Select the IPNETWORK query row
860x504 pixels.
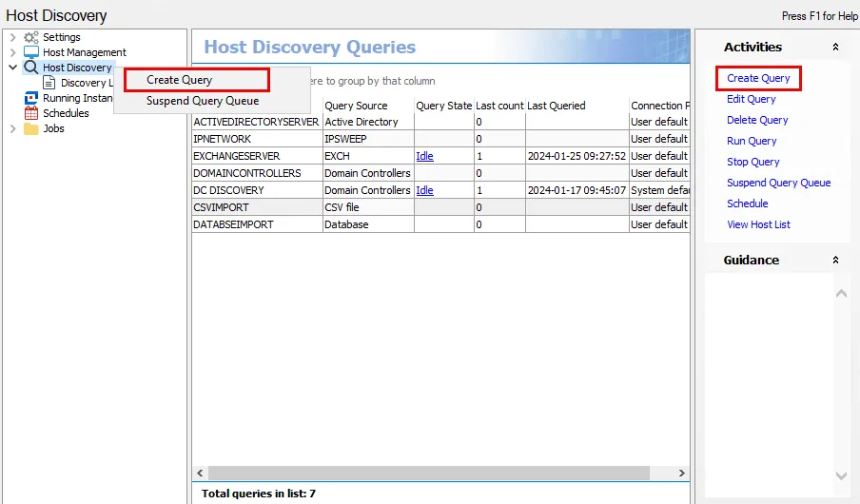[x=441, y=139]
